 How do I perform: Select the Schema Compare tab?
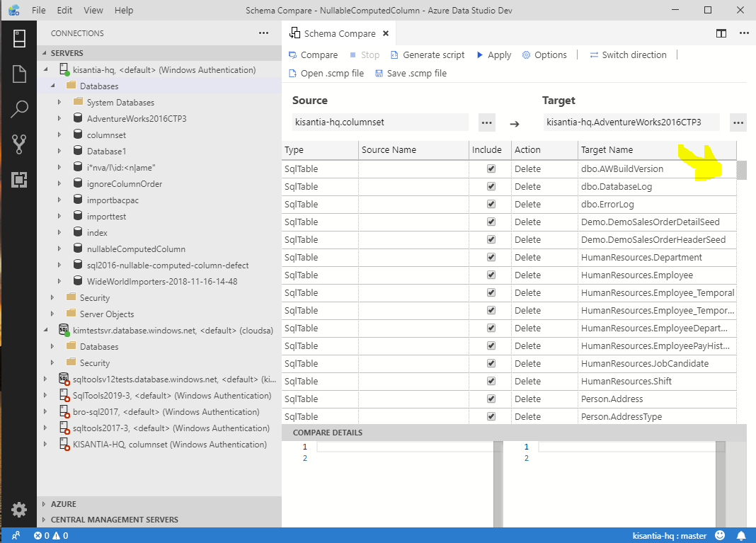coord(338,33)
